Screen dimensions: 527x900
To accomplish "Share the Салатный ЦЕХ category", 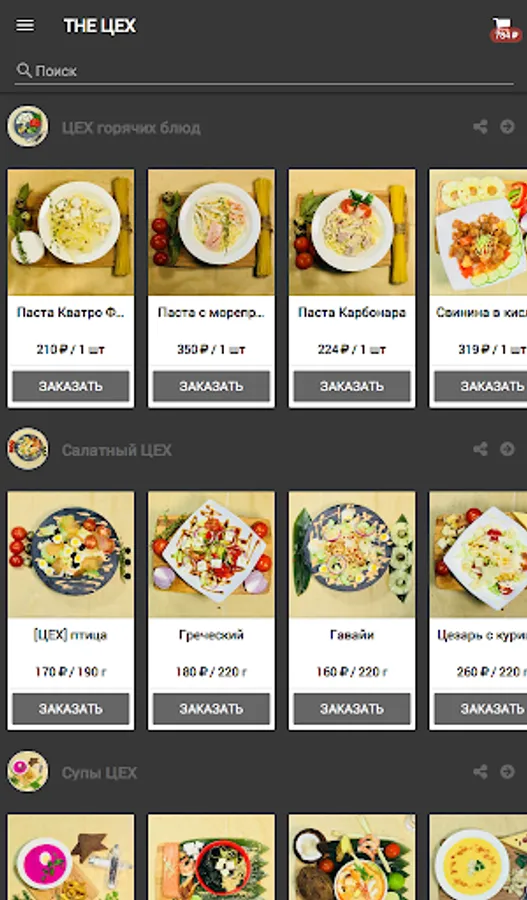I will pyautogui.click(x=480, y=449).
